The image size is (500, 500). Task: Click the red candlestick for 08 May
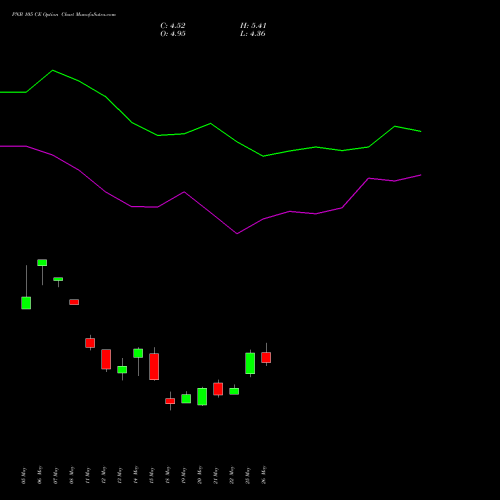pyautogui.click(x=74, y=302)
